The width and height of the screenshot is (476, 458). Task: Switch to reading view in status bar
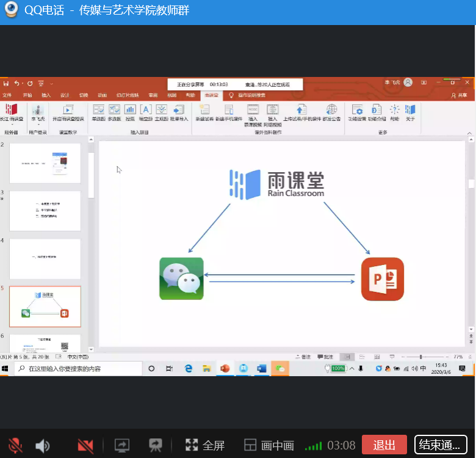coord(377,357)
